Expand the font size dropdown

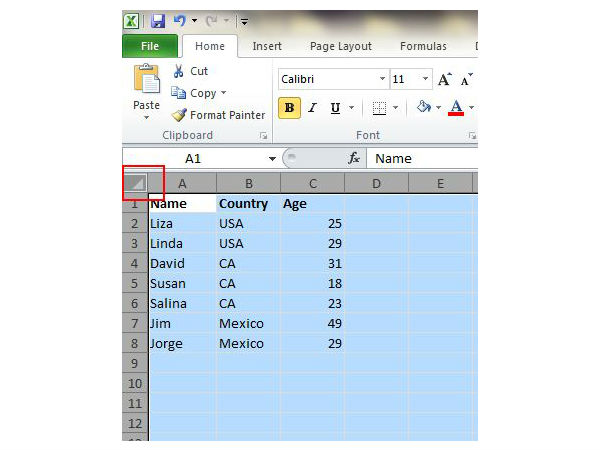(x=426, y=79)
